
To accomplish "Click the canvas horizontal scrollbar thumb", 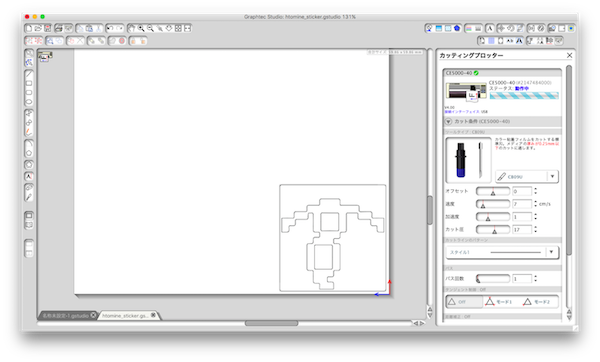I will click(271, 323).
